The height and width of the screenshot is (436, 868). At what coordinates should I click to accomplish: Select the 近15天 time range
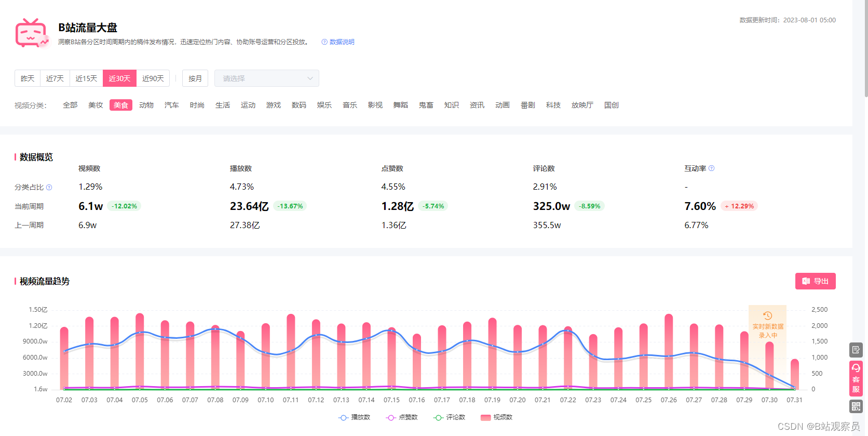pyautogui.click(x=86, y=78)
